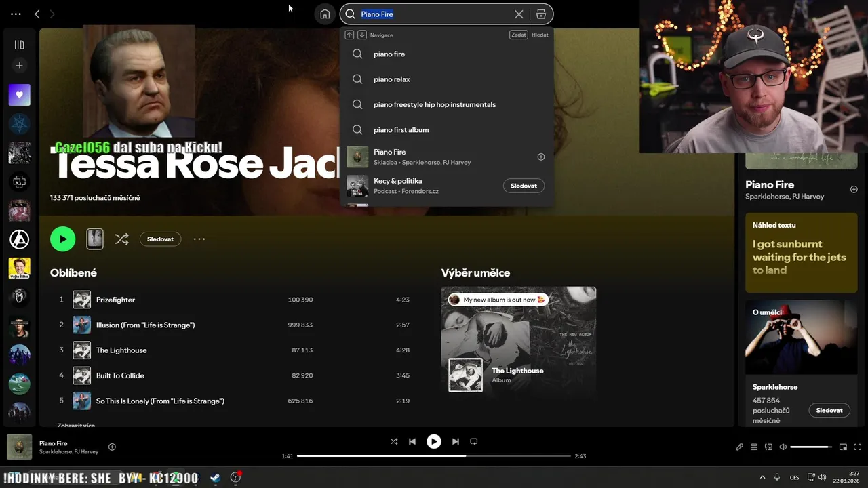
Task: Follow the Kecy & politika podcast
Action: tap(524, 186)
